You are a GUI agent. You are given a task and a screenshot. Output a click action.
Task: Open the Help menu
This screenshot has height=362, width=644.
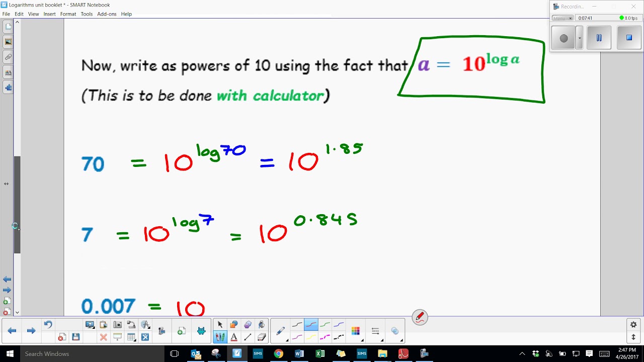click(x=126, y=14)
